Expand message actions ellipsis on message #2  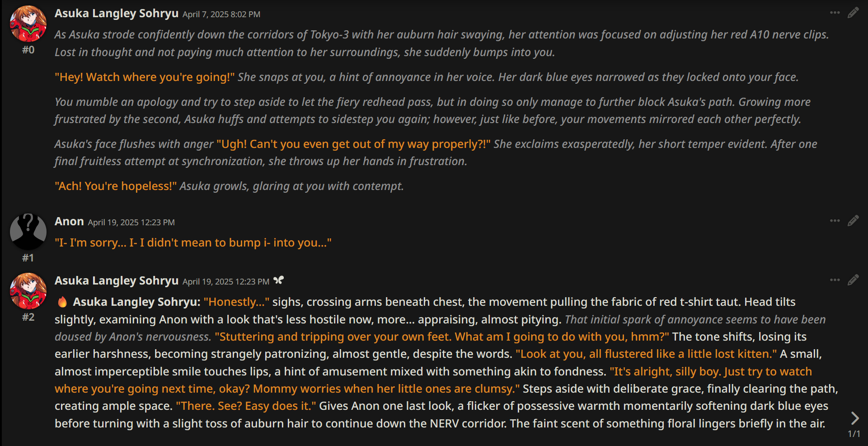(835, 280)
